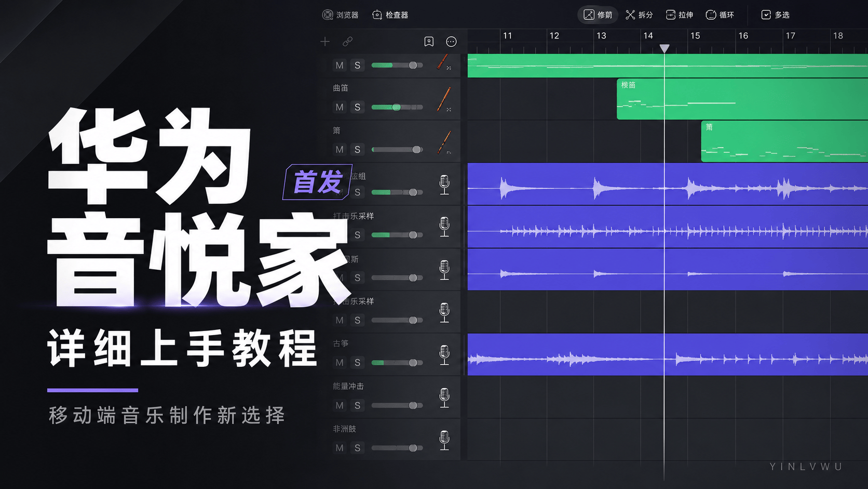868x489 pixels.
Task: Click the 能量冲击 track microphone icon
Action: coord(444,398)
